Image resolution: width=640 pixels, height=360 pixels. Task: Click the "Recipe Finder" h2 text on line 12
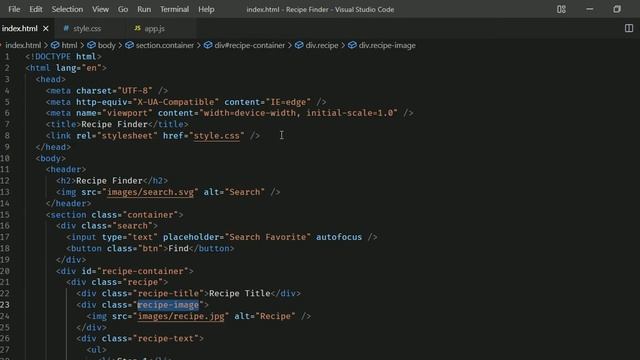click(x=109, y=180)
